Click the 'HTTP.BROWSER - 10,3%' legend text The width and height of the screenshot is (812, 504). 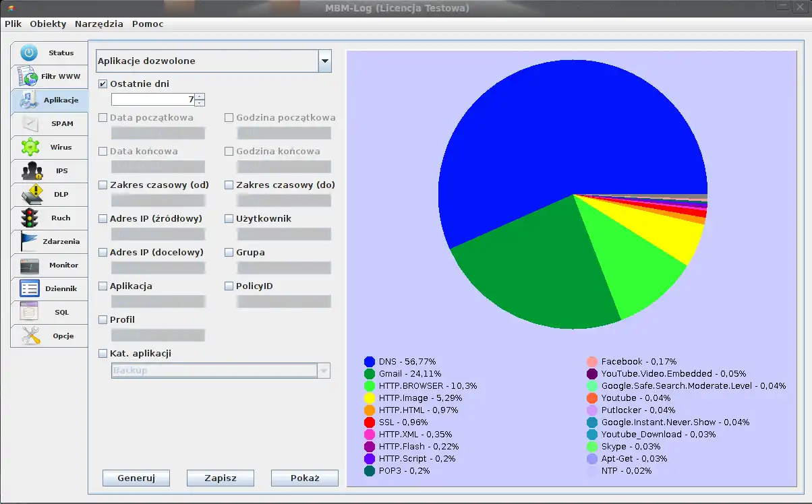[428, 386]
